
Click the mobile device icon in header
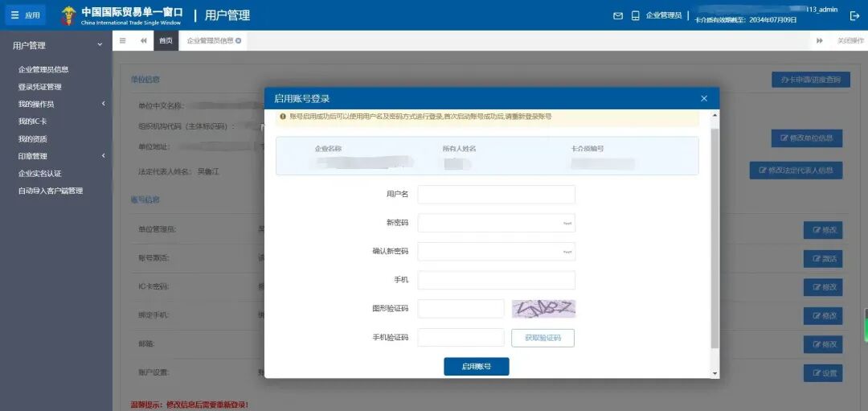click(x=635, y=15)
